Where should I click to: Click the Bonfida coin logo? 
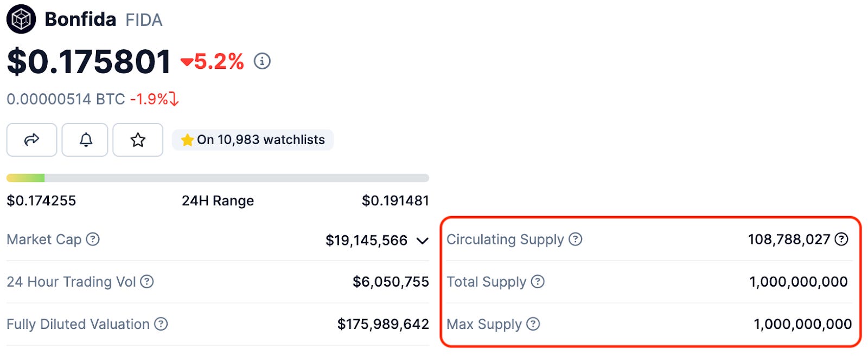click(21, 19)
